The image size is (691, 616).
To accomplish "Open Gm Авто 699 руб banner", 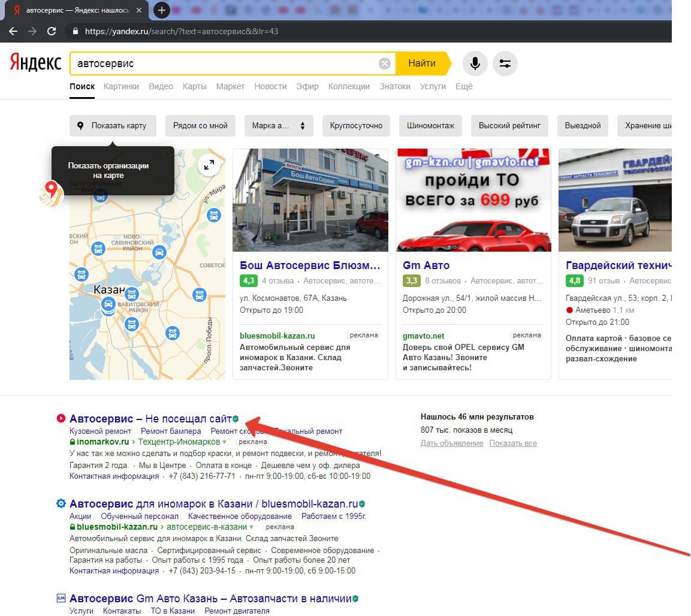I will pos(473,200).
